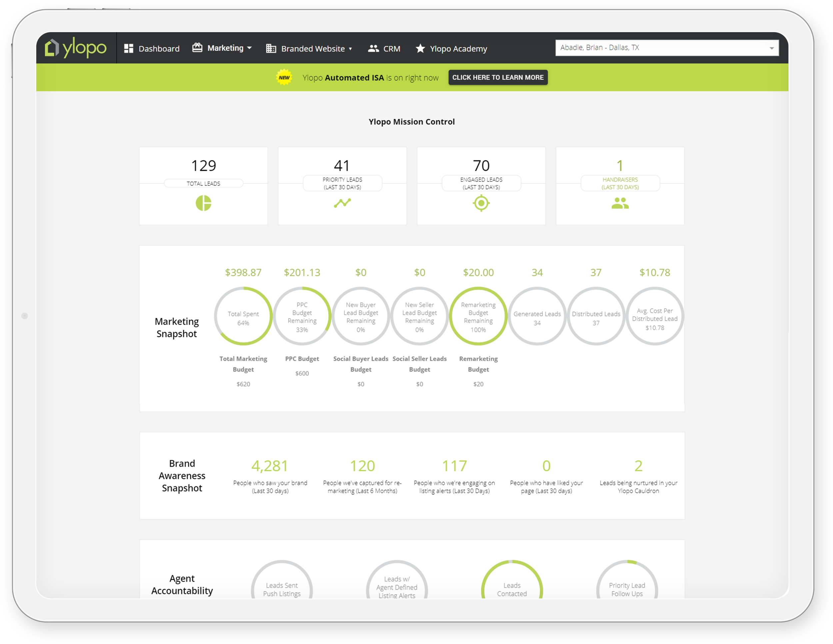Click the Ylopo Academy star icon
This screenshot has height=644, width=833.
click(420, 48)
